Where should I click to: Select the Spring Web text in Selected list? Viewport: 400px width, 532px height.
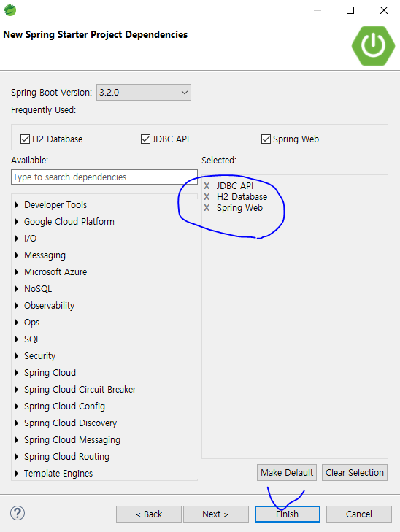click(x=239, y=208)
